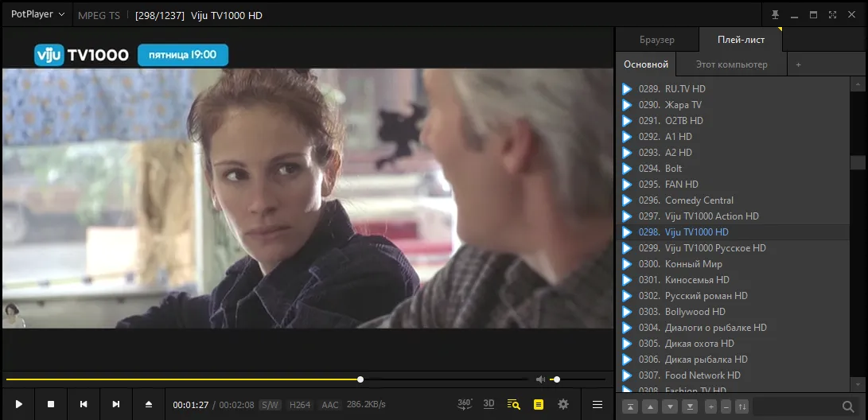The width and height of the screenshot is (868, 420).
Task: Click the H264 video codec label
Action: click(x=300, y=405)
